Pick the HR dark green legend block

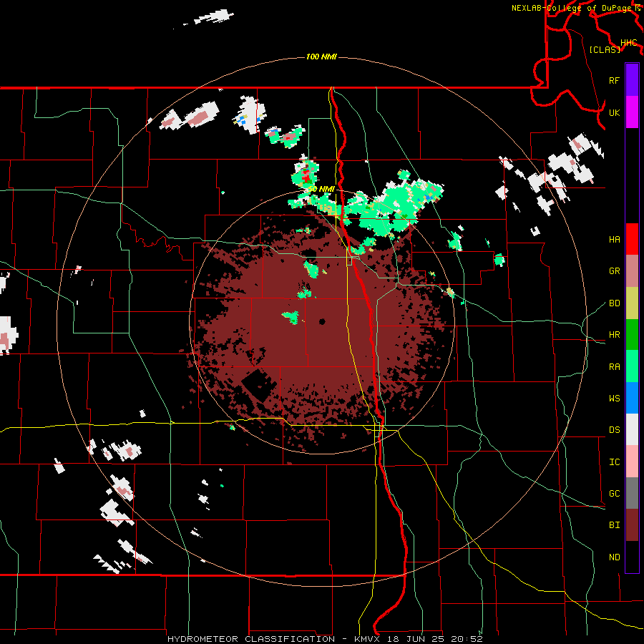pos(632,334)
